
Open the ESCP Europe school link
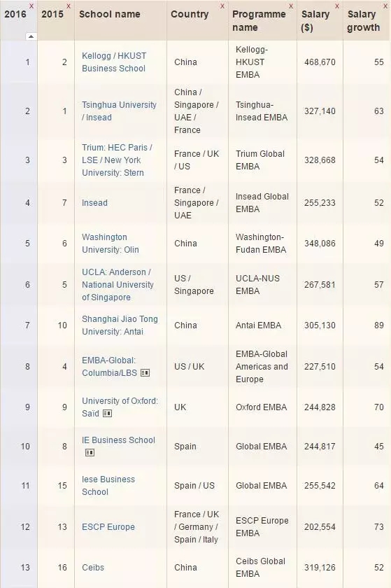(108, 527)
